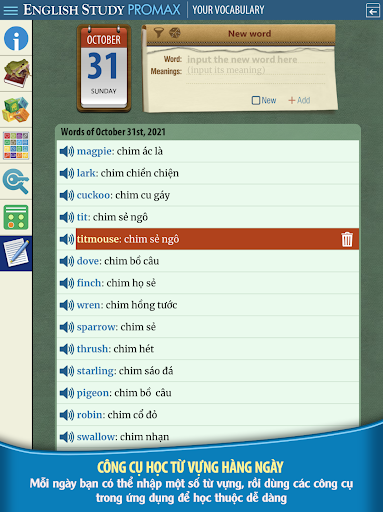The height and width of the screenshot is (512, 383).
Task: Play pronunciation of cuckoo
Action: pyautogui.click(x=67, y=195)
